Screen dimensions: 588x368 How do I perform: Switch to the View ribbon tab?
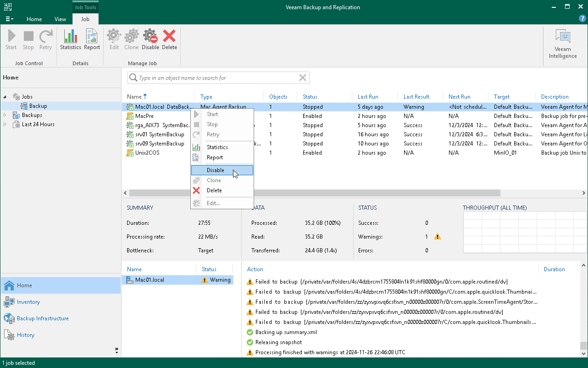60,19
